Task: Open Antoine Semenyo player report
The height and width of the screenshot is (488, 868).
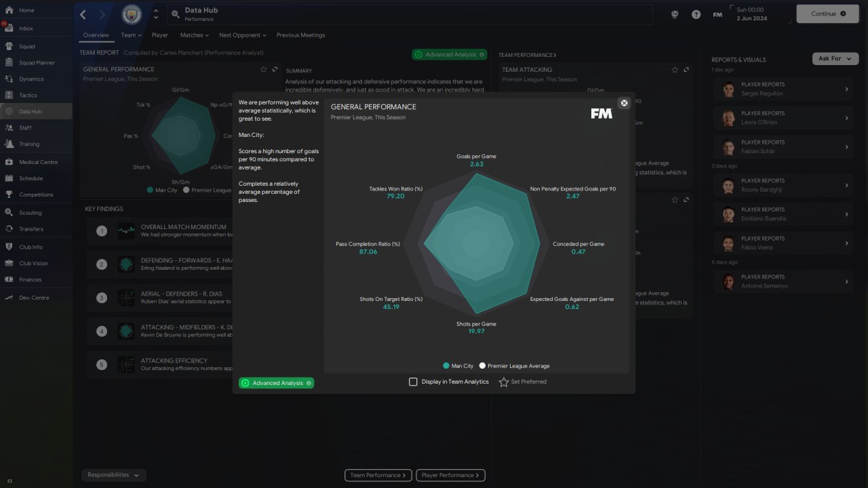Action: click(x=783, y=281)
